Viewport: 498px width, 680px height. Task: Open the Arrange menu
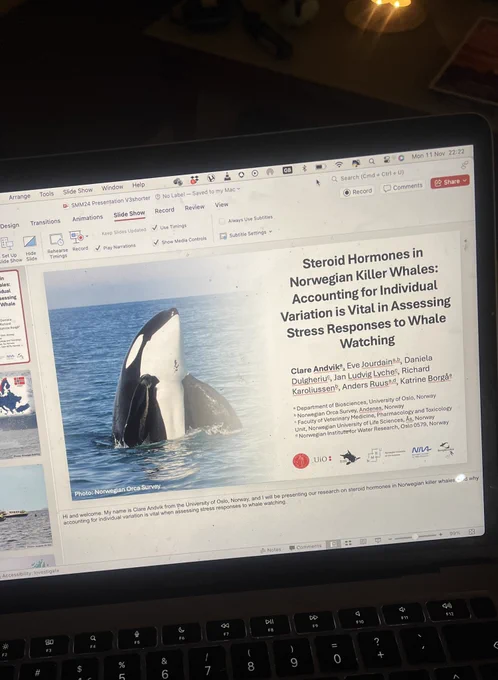pos(20,196)
